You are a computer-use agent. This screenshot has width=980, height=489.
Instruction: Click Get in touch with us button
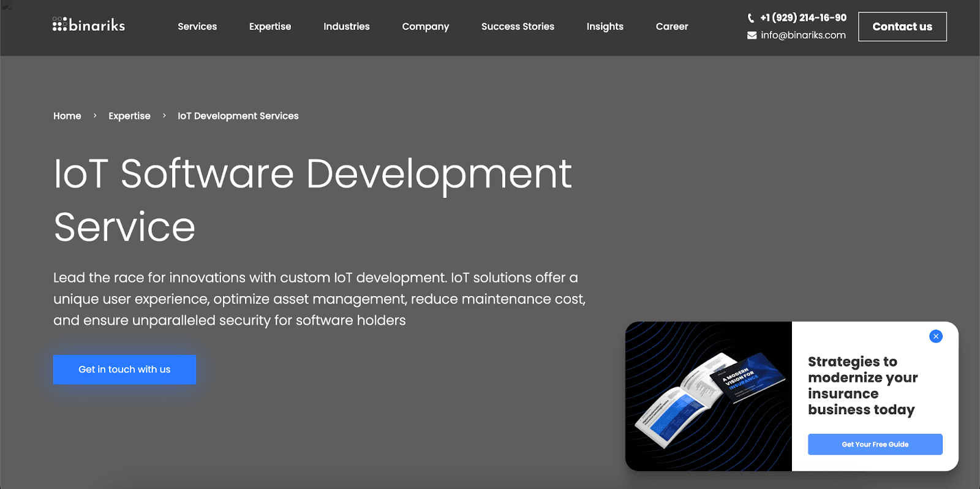[124, 370]
